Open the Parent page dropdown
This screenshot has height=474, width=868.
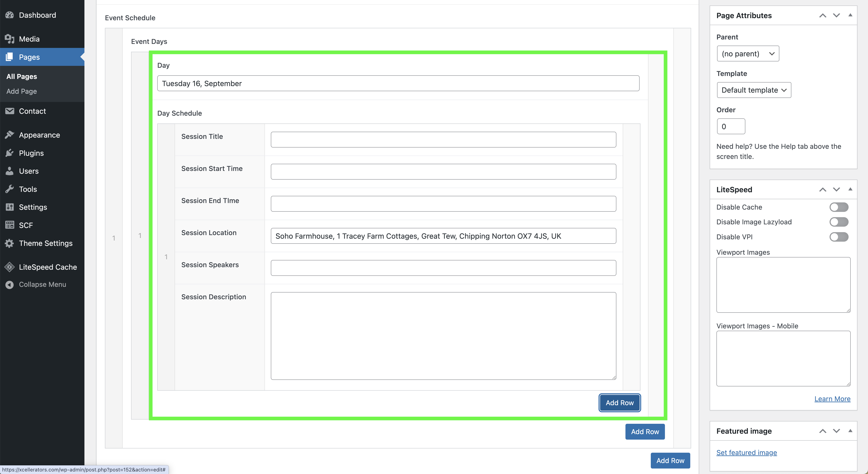[748, 54]
